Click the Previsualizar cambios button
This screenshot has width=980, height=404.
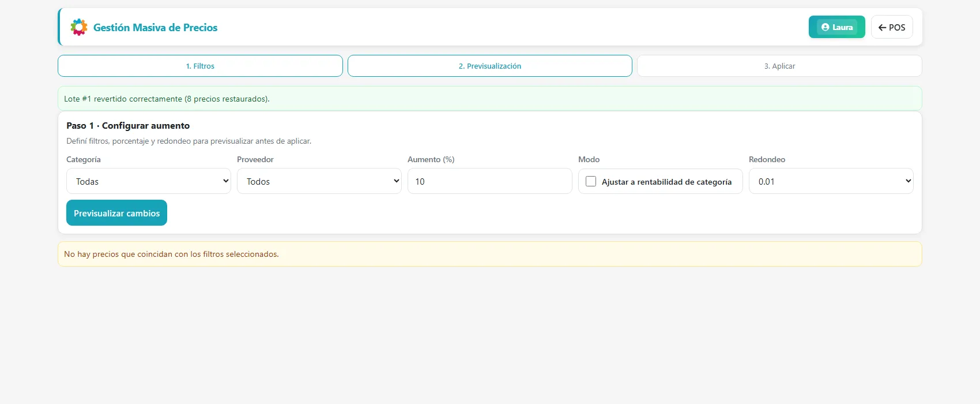point(116,213)
